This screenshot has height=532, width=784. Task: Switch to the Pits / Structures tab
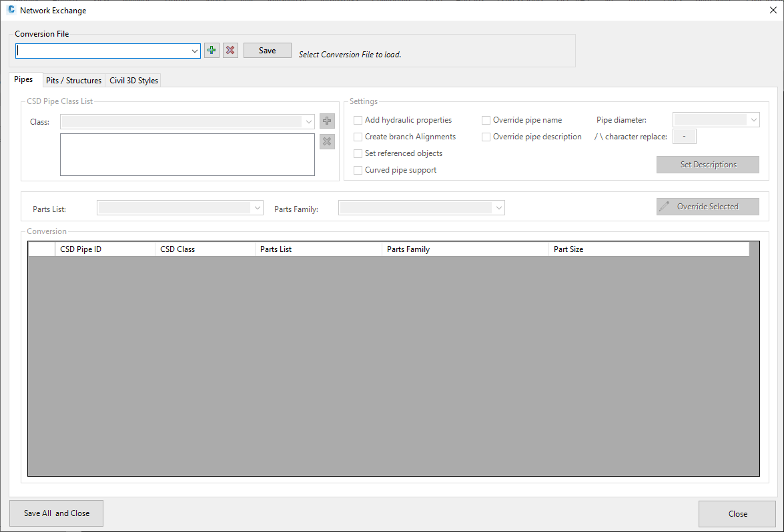click(73, 81)
